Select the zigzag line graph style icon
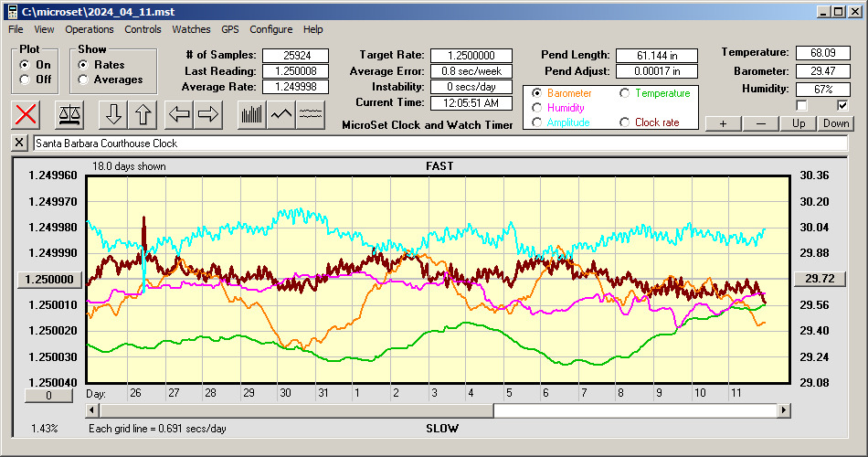Viewport: 868px width, 457px height. 281,114
